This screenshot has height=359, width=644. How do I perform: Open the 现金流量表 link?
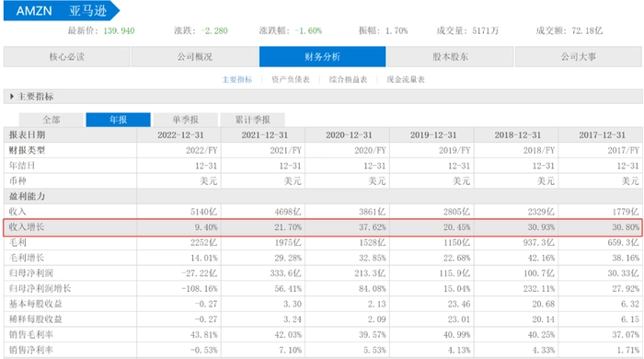[x=406, y=79]
